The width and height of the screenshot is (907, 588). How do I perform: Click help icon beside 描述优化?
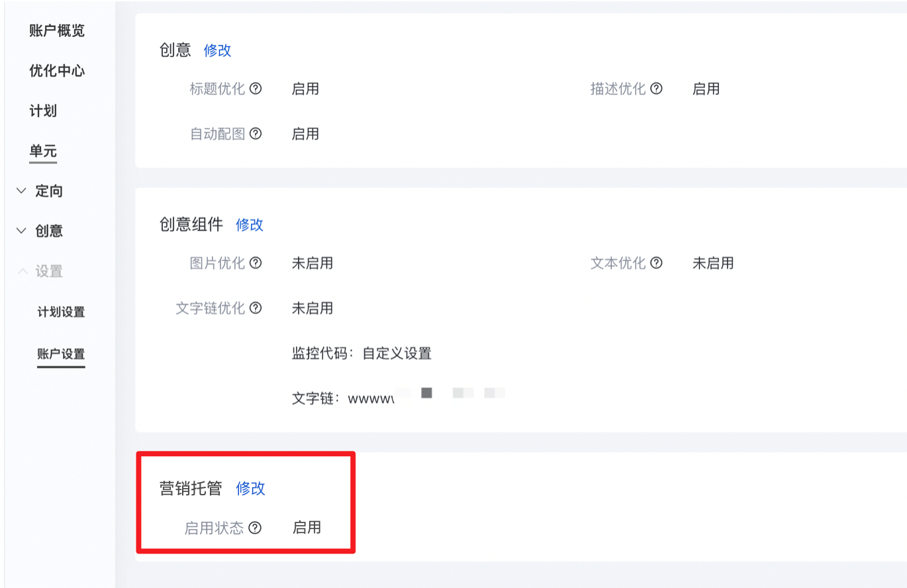tap(656, 89)
